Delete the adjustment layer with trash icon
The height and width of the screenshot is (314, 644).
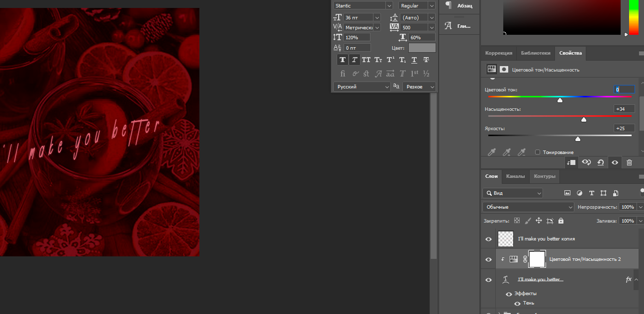629,162
